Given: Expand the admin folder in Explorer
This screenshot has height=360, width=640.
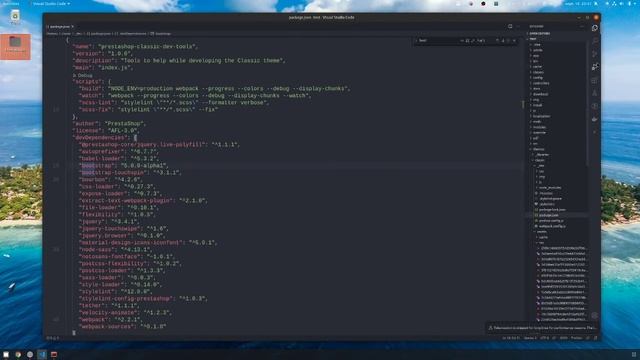Looking at the screenshot, I should tap(538, 50).
